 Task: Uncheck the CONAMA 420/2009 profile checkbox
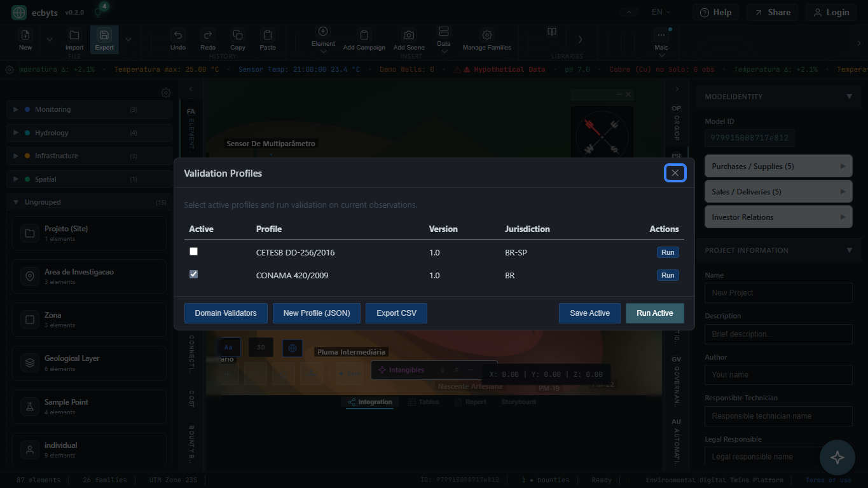[194, 274]
